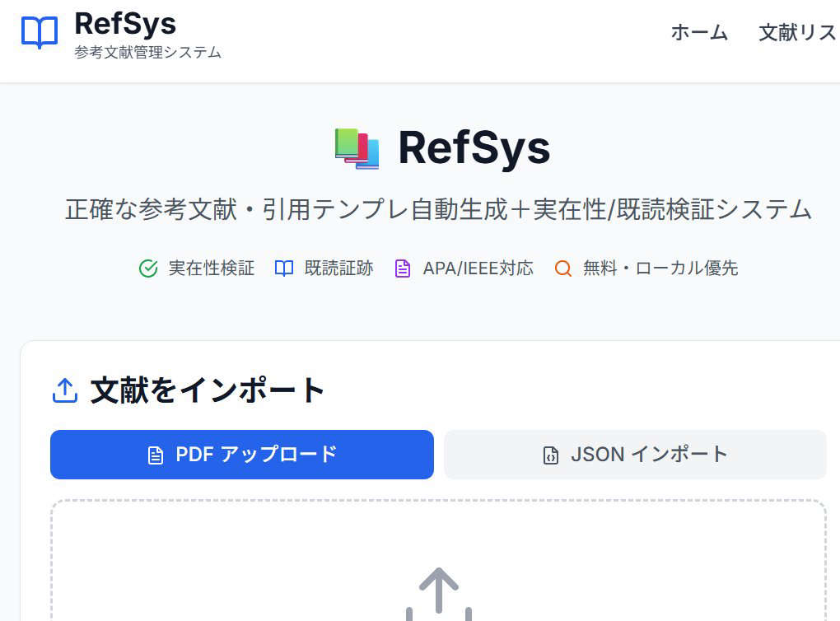Image resolution: width=840 pixels, height=621 pixels.
Task: Click the 実在性検証 feature badge
Action: 198,268
